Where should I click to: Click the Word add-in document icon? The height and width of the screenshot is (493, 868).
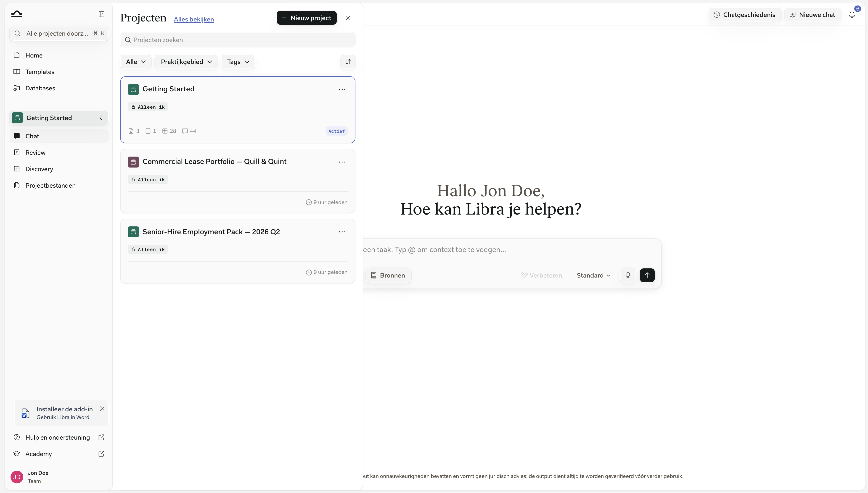(25, 413)
